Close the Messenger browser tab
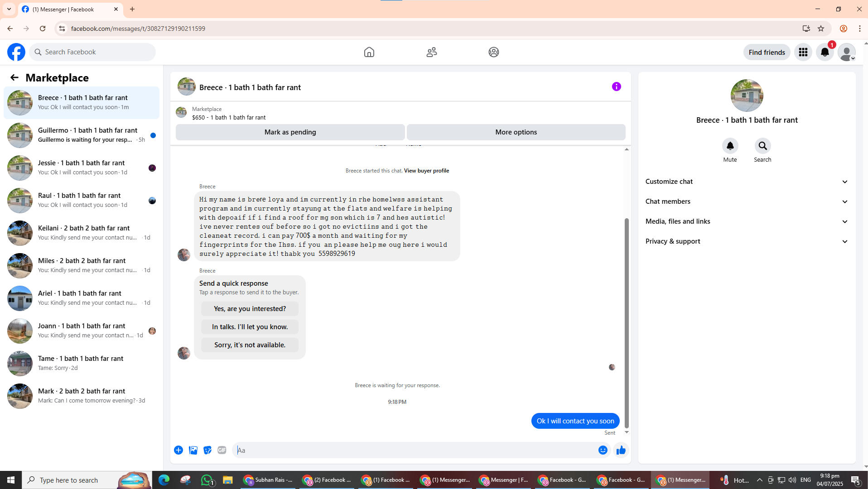Screen dimensions: 868x489 116,9
